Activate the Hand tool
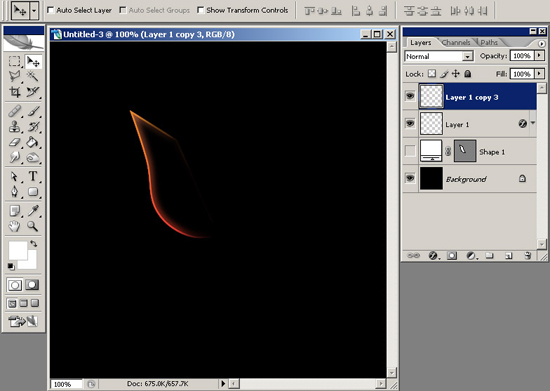This screenshot has height=391, width=550. pyautogui.click(x=14, y=226)
